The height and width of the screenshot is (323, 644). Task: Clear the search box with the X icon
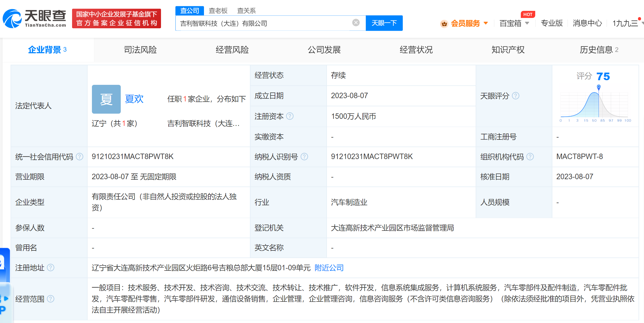click(x=356, y=23)
